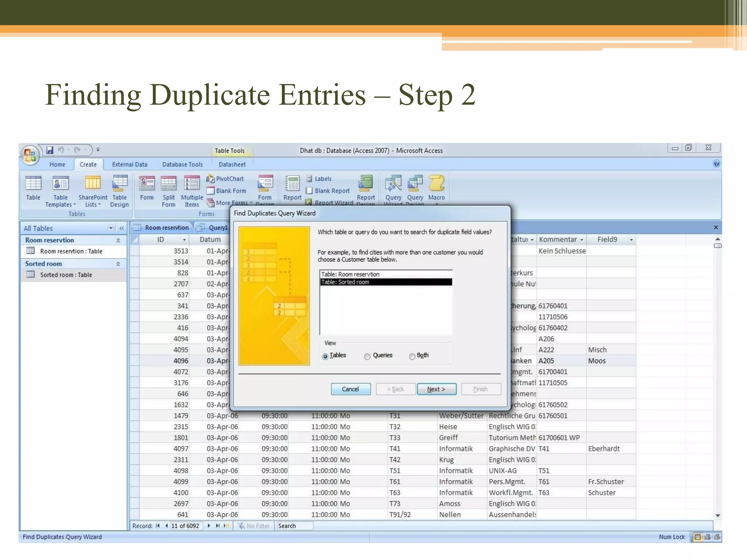747x560 pixels.
Task: Open the Field9 column dropdown
Action: pyautogui.click(x=631, y=240)
